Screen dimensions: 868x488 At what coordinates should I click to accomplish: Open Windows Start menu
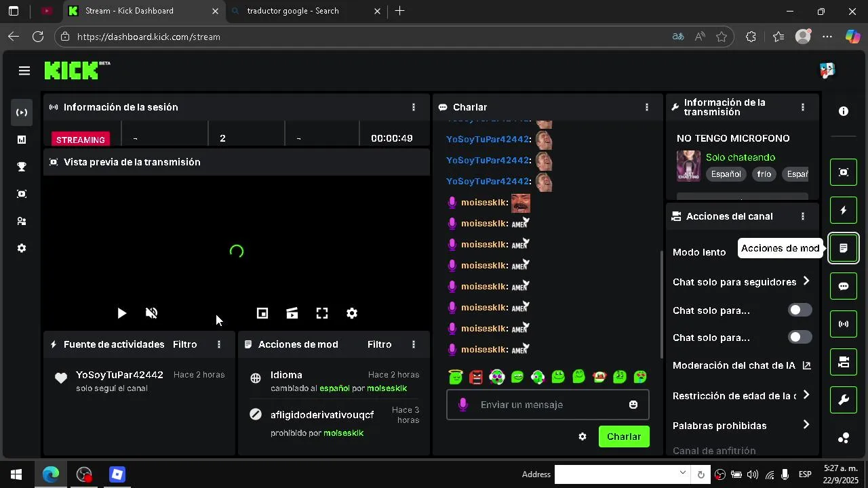coord(16,474)
